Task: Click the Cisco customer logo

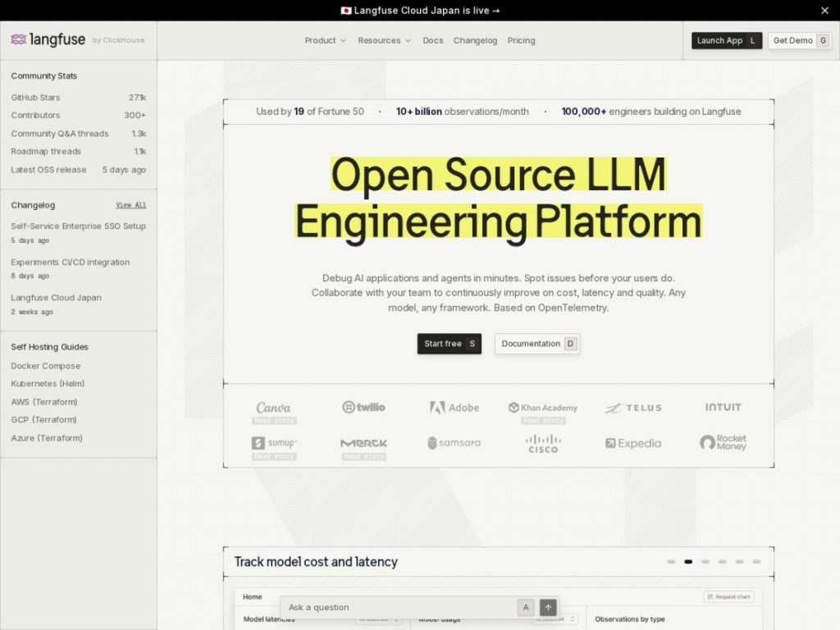Action: click(x=543, y=444)
